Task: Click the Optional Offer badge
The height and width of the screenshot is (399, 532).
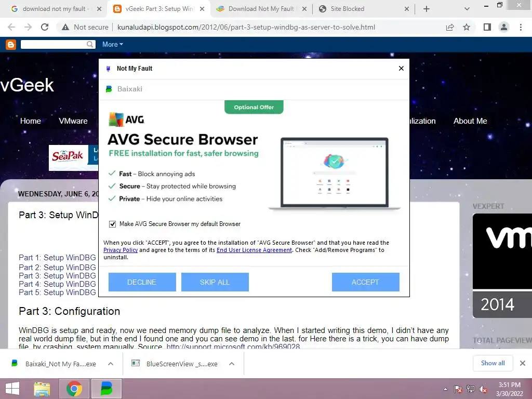Action: (x=254, y=107)
